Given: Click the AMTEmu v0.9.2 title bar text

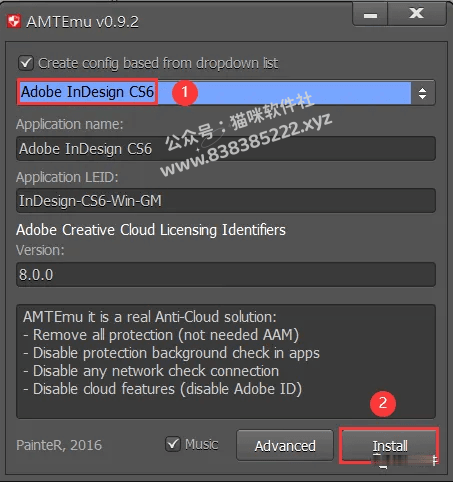Looking at the screenshot, I should [x=82, y=22].
